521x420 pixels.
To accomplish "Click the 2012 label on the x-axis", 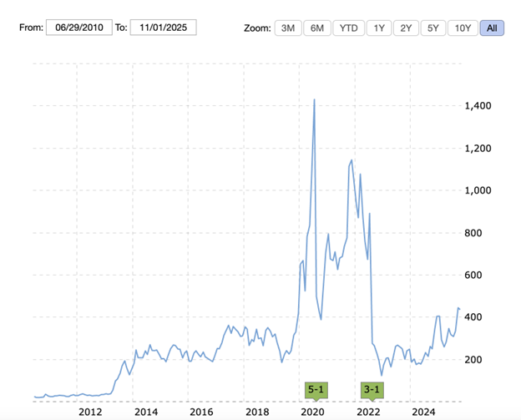I will (90, 412).
